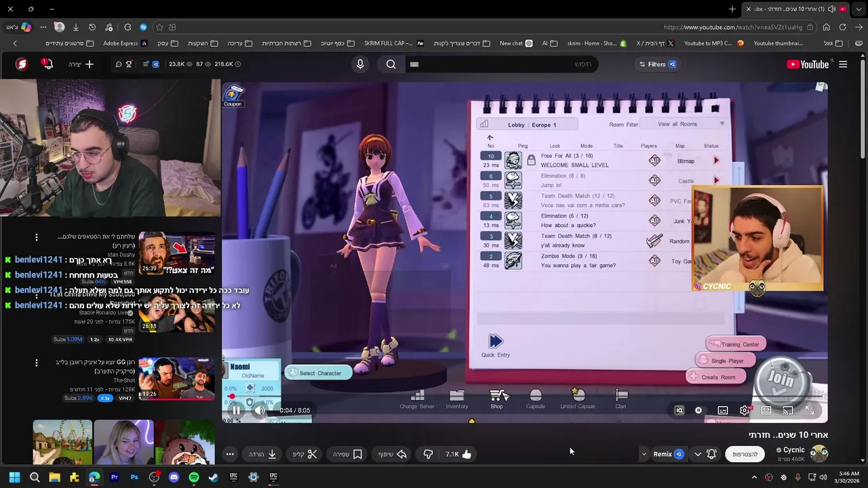Open the more actions ellipsis under video
868x488 pixels.
tap(230, 454)
